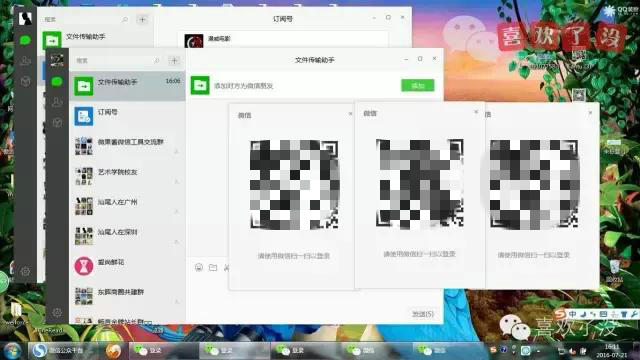Open Contacts icon in back WeChat window sidebar
Screen dimensions: 640x360
point(25,61)
